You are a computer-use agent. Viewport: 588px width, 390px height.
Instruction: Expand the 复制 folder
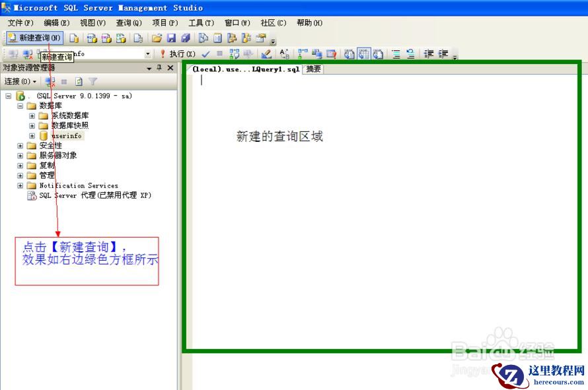click(x=20, y=166)
